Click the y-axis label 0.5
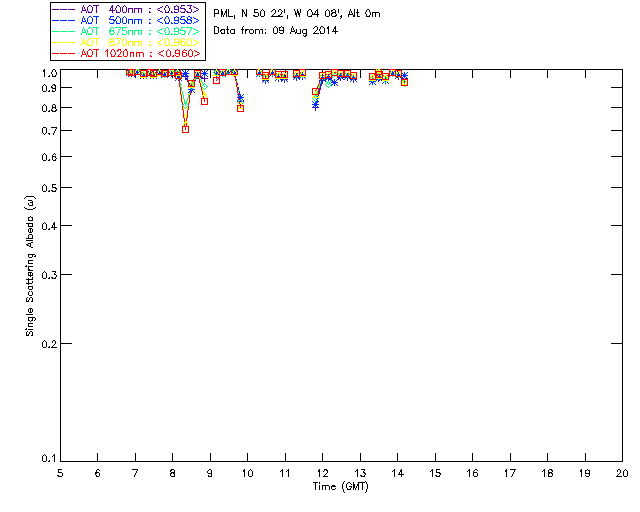 pos(49,188)
